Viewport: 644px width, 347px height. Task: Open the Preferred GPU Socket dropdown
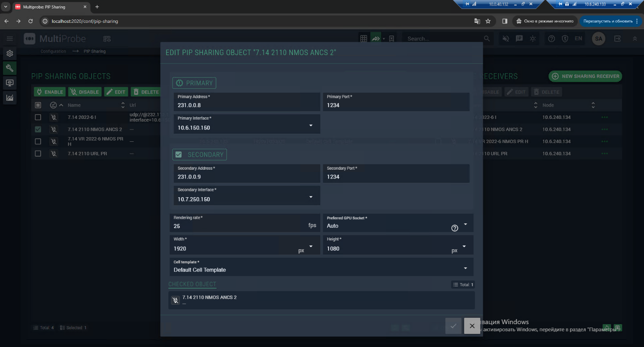tap(465, 224)
